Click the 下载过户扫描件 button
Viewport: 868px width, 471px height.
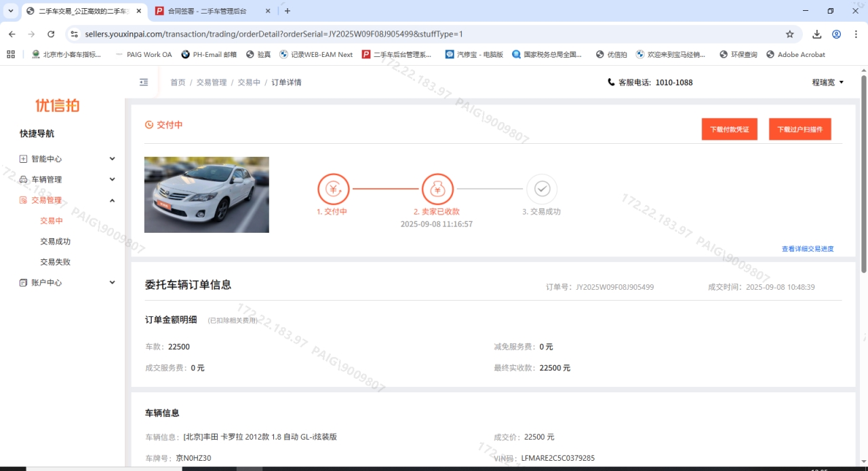(x=800, y=129)
